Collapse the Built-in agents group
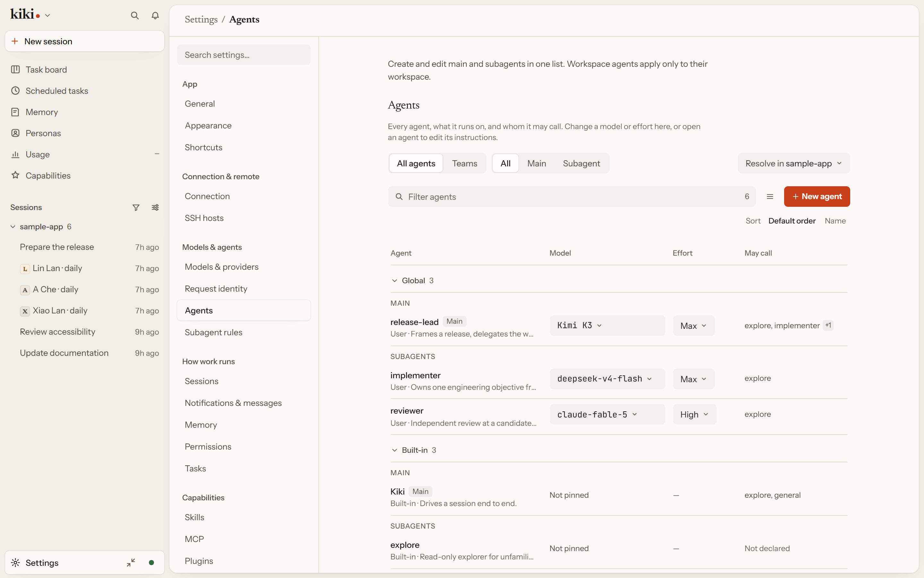The image size is (924, 578). click(x=394, y=450)
